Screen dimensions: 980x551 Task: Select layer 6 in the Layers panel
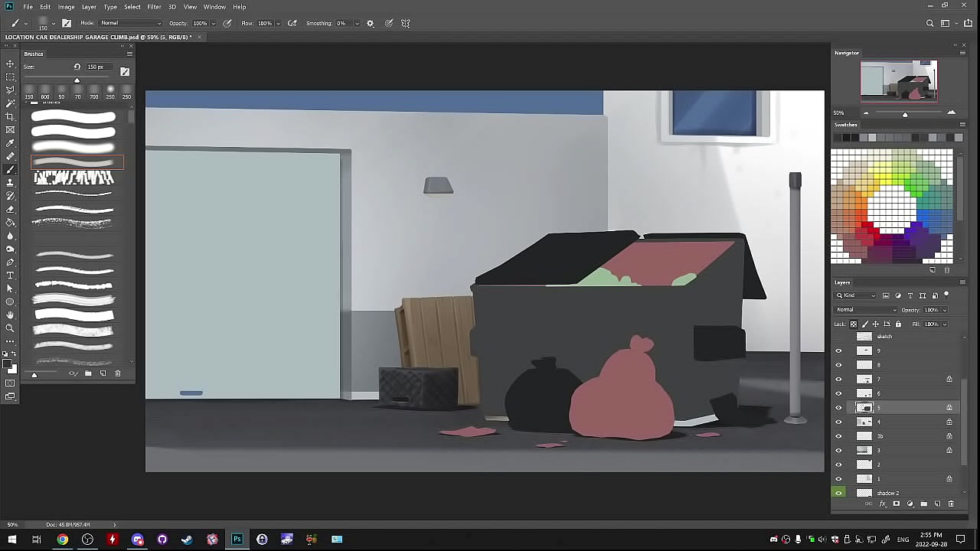coord(896,393)
